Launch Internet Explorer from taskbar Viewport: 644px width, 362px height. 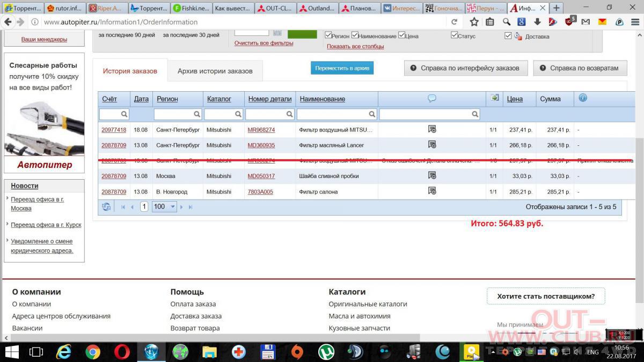click(x=64, y=351)
